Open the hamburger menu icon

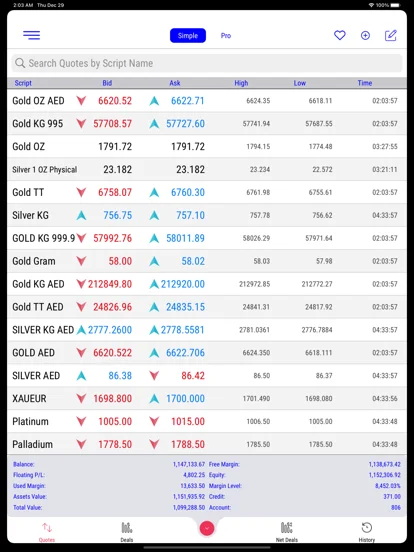click(31, 35)
